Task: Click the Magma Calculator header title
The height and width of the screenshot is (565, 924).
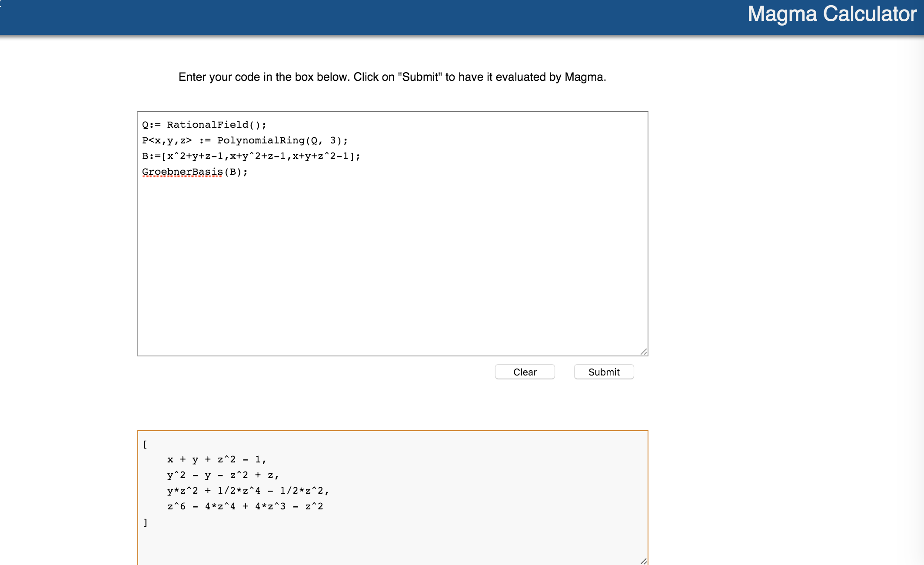Action: point(831,14)
